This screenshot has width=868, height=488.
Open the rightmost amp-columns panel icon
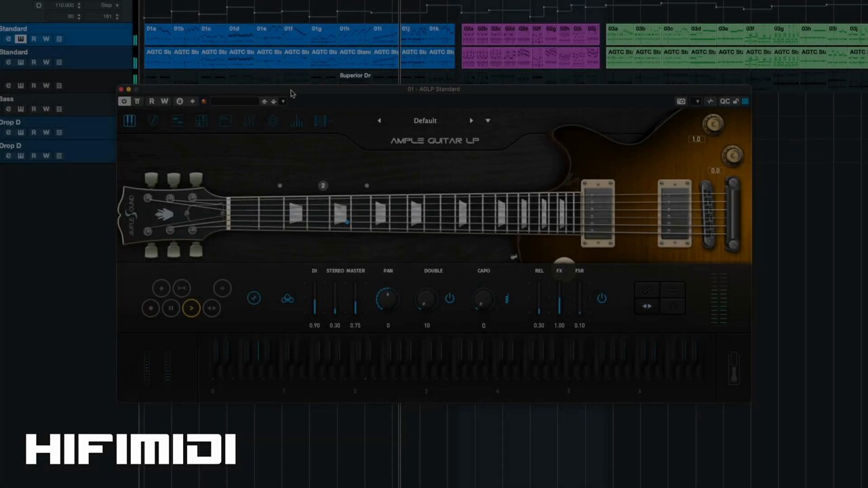[x=321, y=121]
